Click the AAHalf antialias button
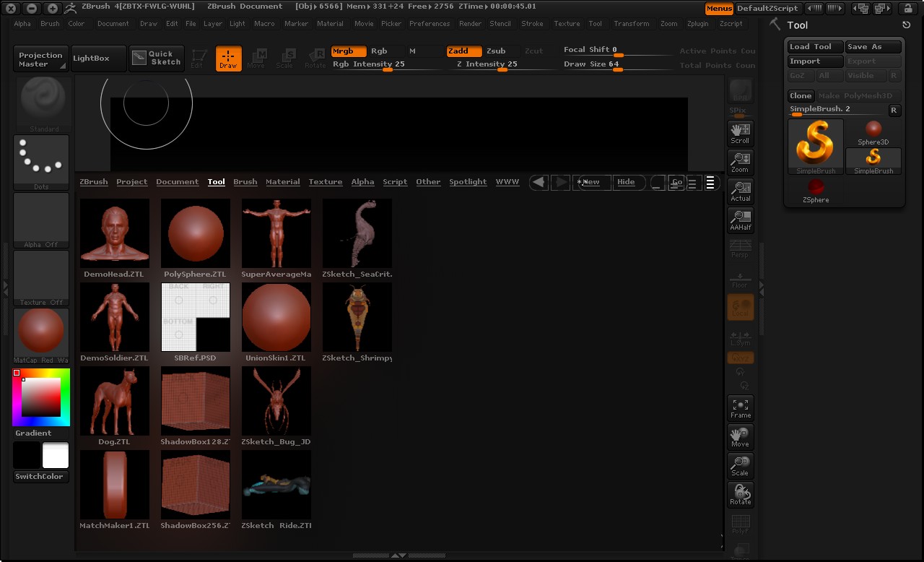The image size is (924, 562). coord(740,220)
